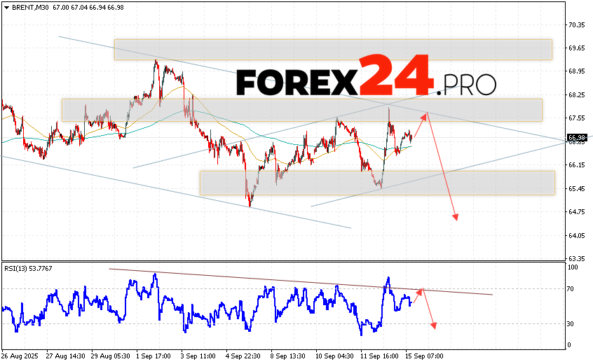This screenshot has width=593, height=364.
Task: Click the red upward arrowhead in RSI panel
Action: click(421, 290)
